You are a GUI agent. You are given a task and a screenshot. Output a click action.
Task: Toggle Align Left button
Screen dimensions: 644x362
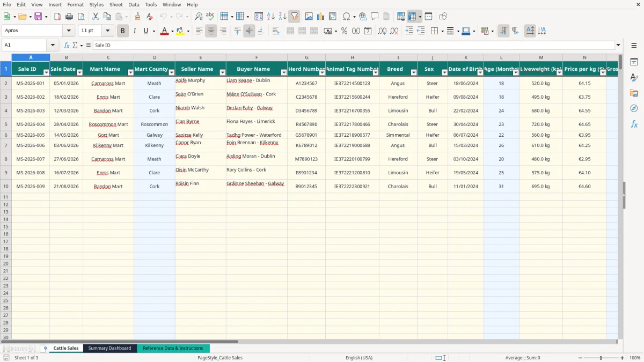tap(199, 31)
